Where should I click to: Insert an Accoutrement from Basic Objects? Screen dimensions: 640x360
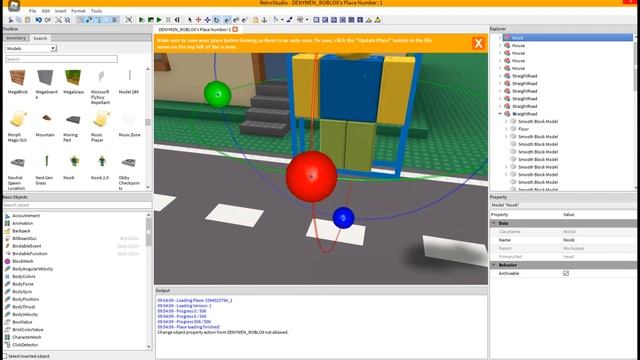tap(26, 216)
